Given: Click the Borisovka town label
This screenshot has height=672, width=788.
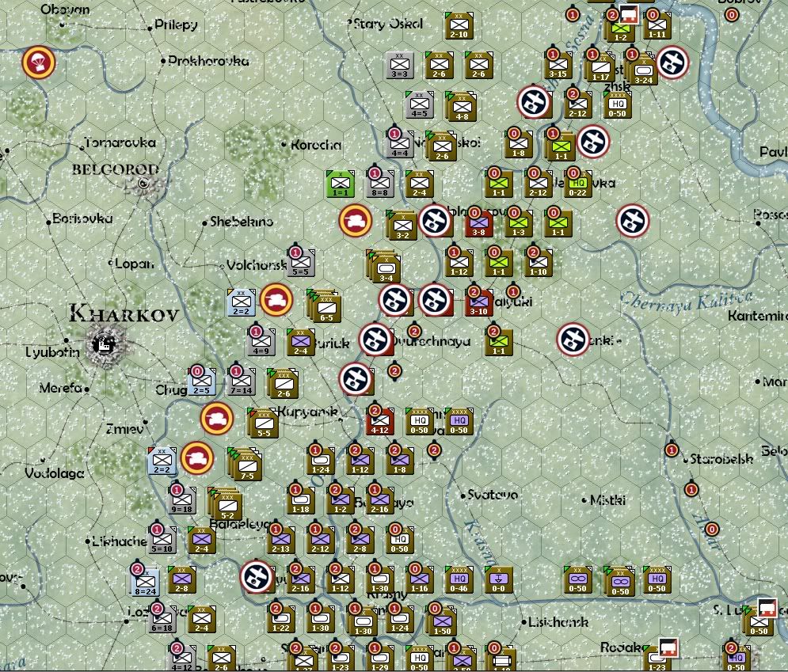Looking at the screenshot, I should click(82, 218).
